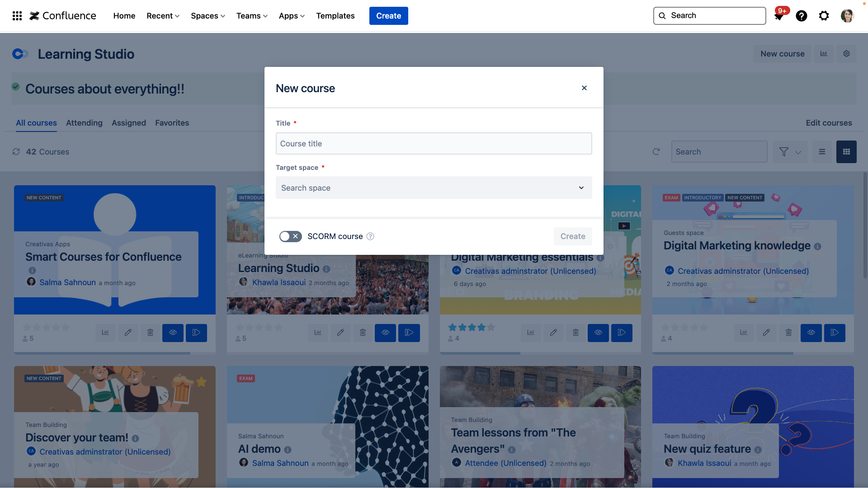Open Templates in the navigation bar
868x488 pixels.
pyautogui.click(x=335, y=16)
